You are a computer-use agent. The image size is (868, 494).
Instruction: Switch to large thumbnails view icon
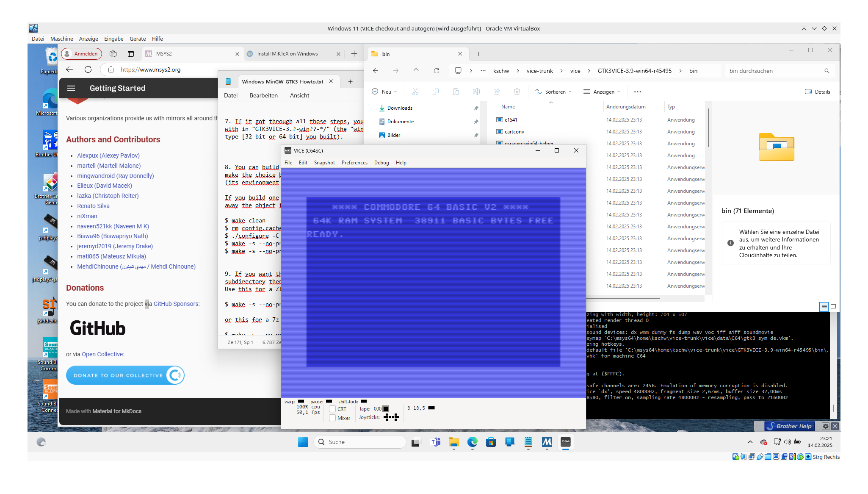[833, 307]
